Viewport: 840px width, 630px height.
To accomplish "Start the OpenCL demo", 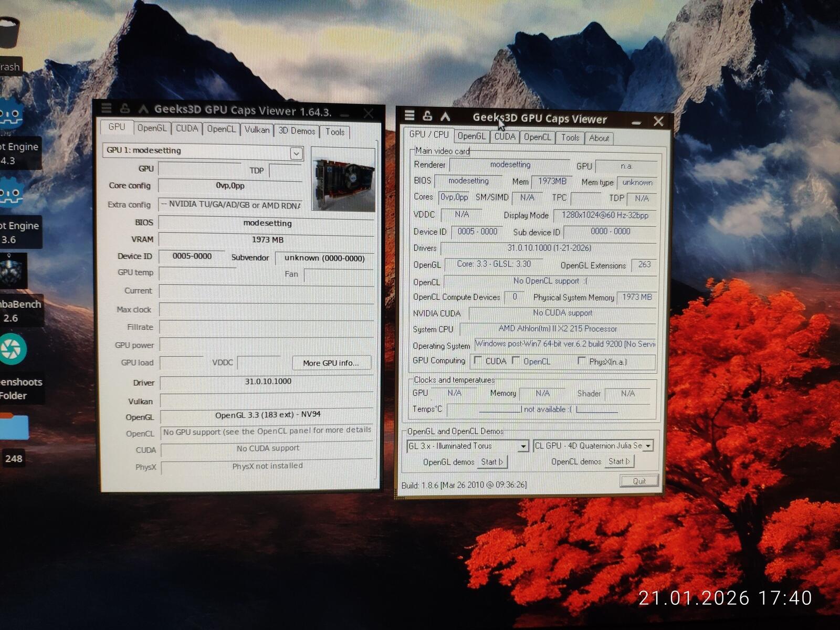I will click(x=620, y=461).
